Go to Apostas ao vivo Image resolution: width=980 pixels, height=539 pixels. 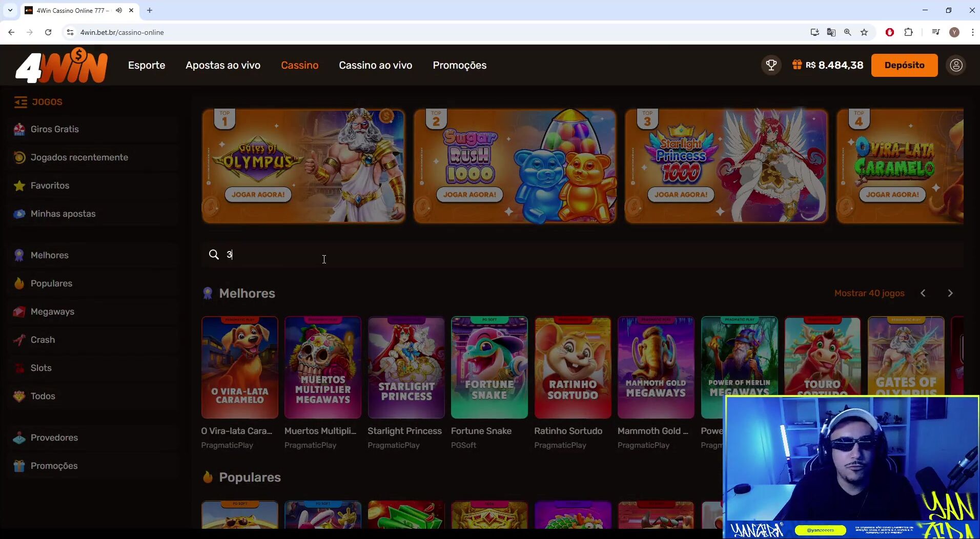(x=223, y=65)
